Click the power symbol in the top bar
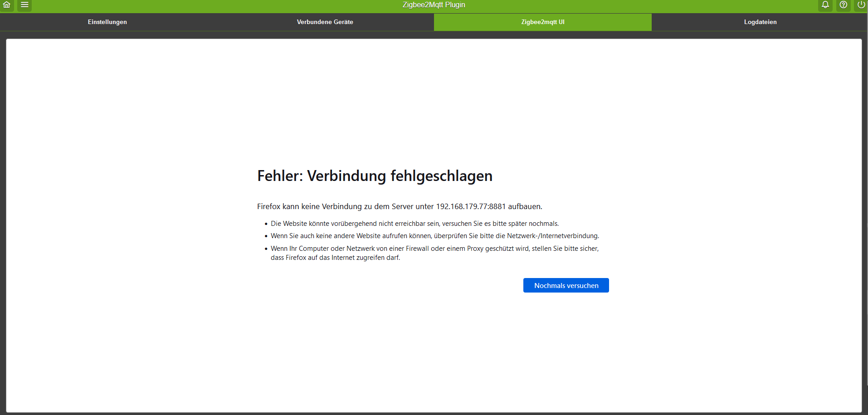The width and height of the screenshot is (868, 415). [861, 6]
